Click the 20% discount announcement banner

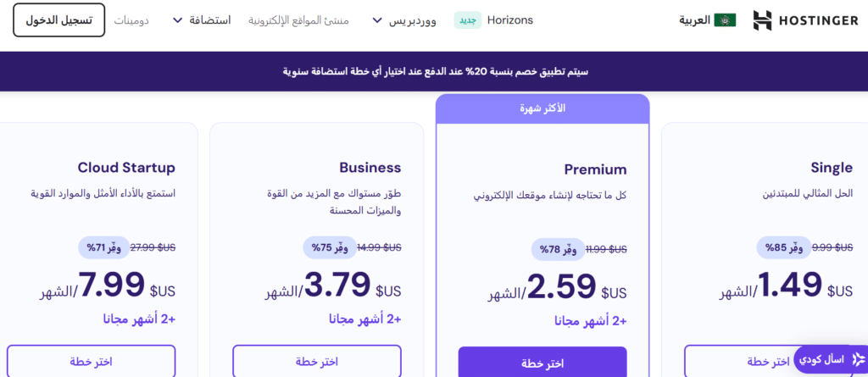pyautogui.click(x=434, y=71)
